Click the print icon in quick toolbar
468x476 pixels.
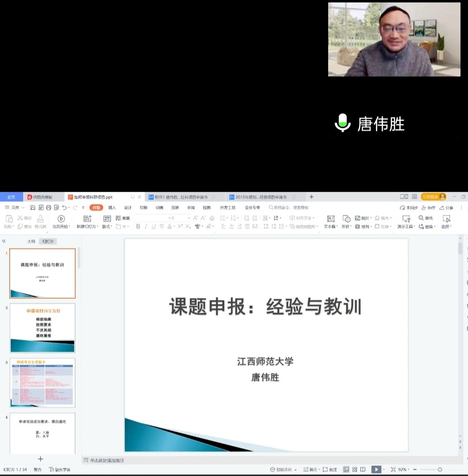pos(49,208)
